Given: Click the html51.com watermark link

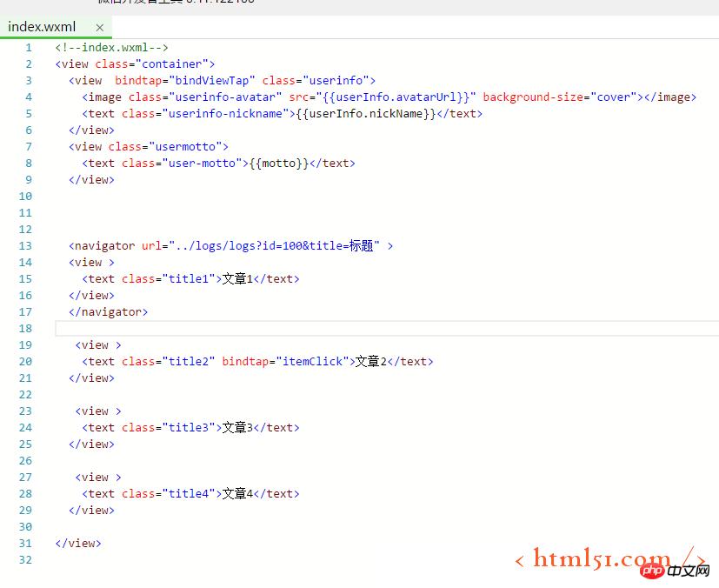Looking at the screenshot, I should pos(609,558).
